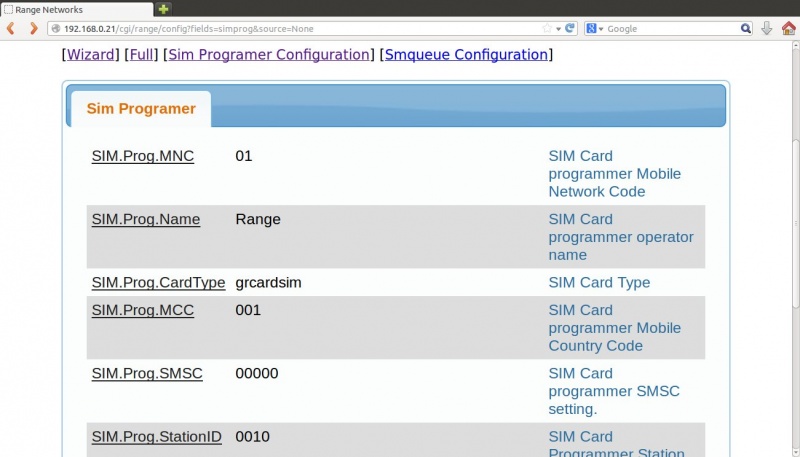Screen dimensions: 800x457
Task: Open the Google search engine dropdown
Action: click(595, 29)
